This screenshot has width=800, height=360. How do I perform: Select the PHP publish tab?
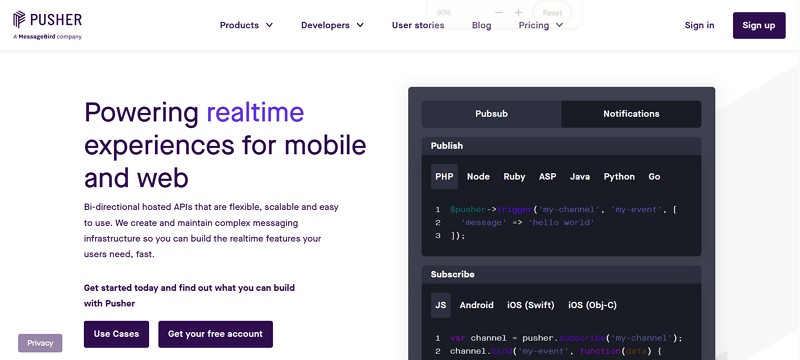[444, 176]
